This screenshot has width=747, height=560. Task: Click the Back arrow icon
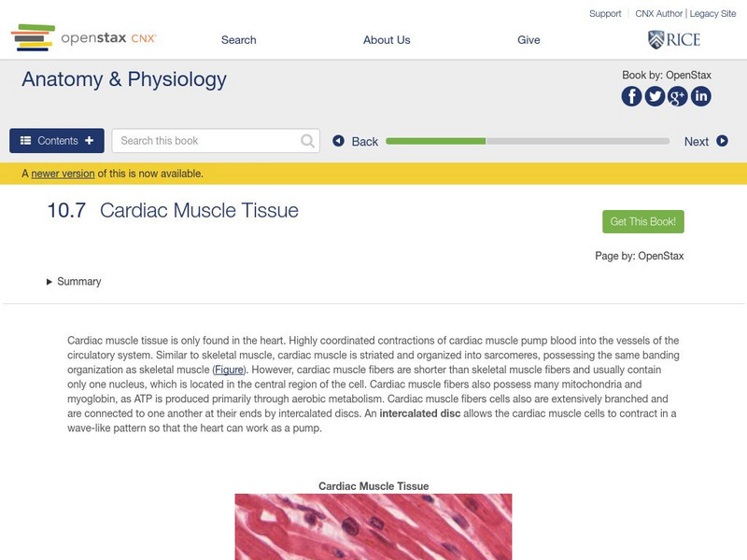click(x=339, y=141)
